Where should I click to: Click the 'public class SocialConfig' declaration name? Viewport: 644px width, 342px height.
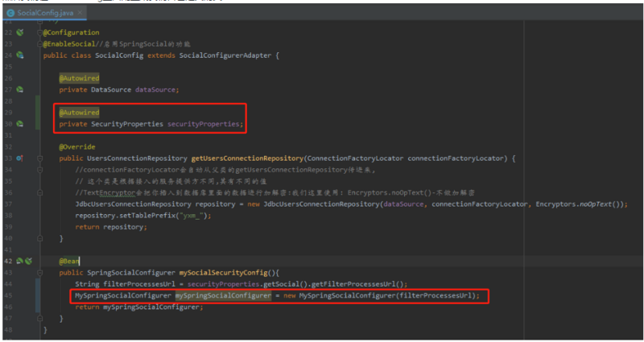[x=119, y=56]
